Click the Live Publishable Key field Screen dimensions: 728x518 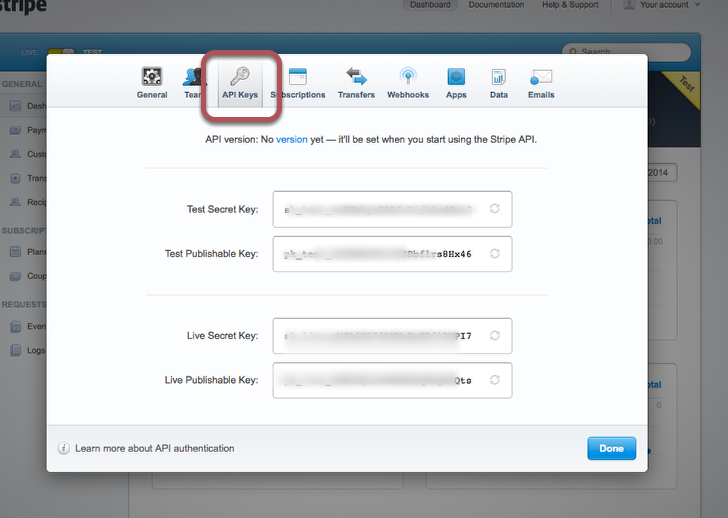(x=392, y=380)
